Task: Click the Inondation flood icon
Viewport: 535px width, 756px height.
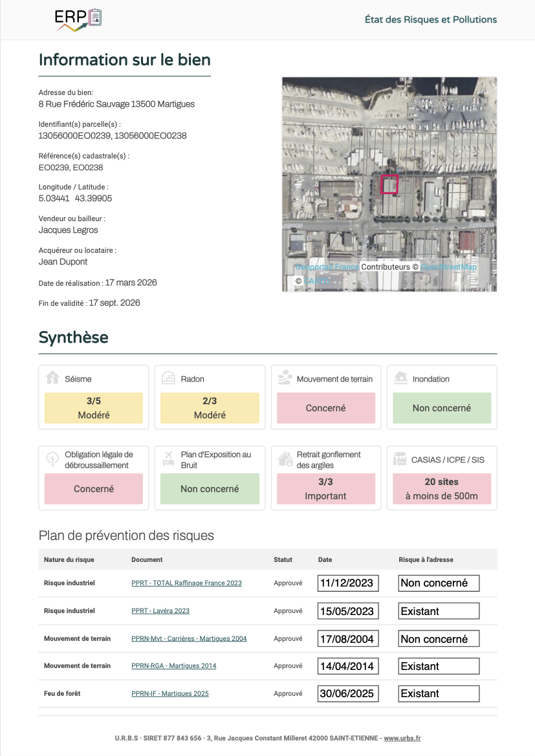Action: pyautogui.click(x=400, y=378)
